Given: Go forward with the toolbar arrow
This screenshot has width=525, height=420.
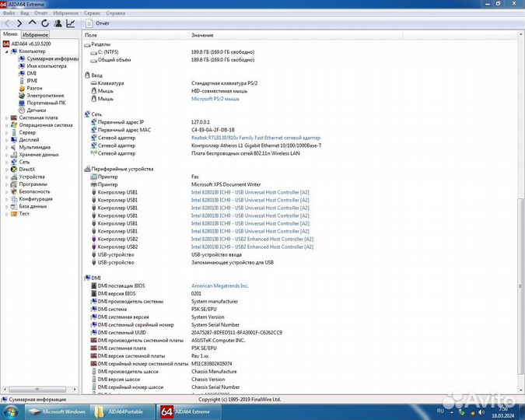Looking at the screenshot, I should click(x=19, y=23).
